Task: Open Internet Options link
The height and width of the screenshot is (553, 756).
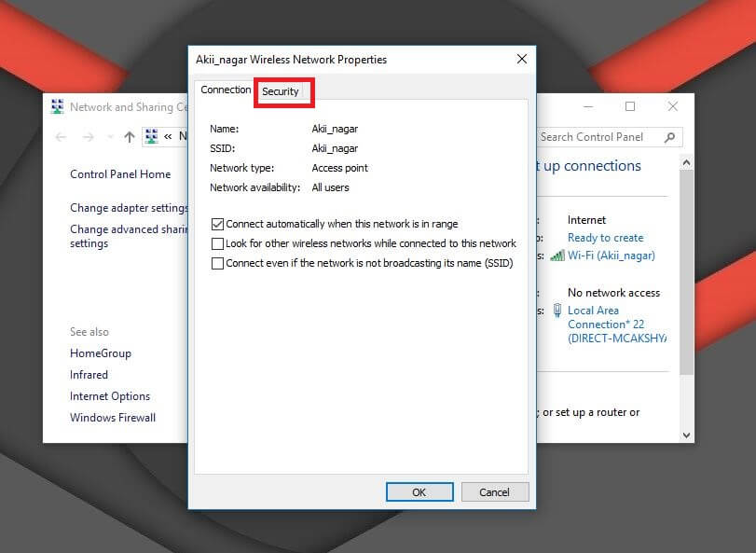Action: pos(110,396)
